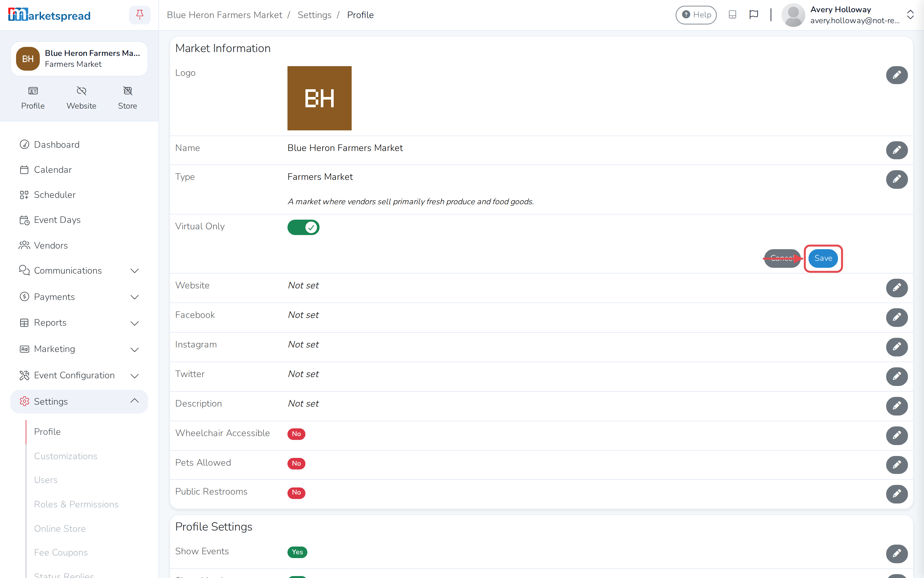
Task: Open the Profile quick icon under market card
Action: click(x=33, y=98)
